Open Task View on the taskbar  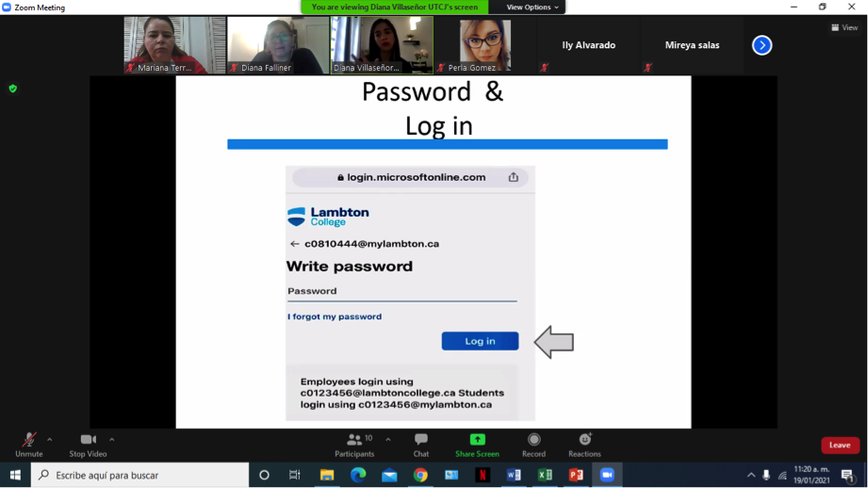294,475
